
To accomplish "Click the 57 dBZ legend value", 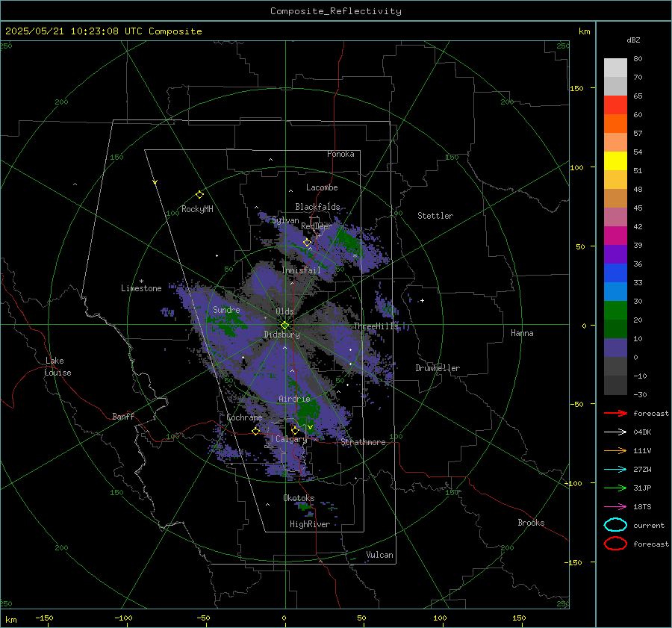I will (638, 134).
